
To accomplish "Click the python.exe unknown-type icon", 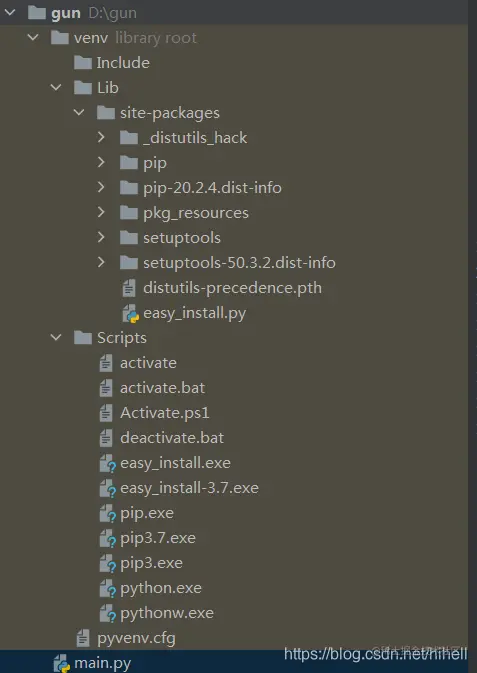I will [108, 588].
